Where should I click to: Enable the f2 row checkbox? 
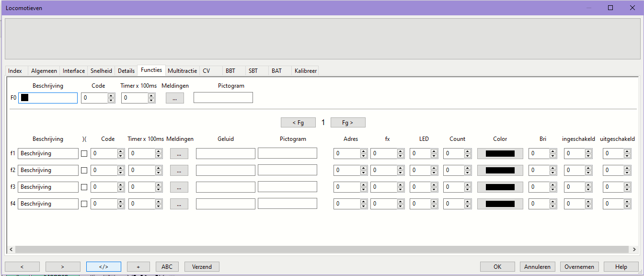[84, 171]
